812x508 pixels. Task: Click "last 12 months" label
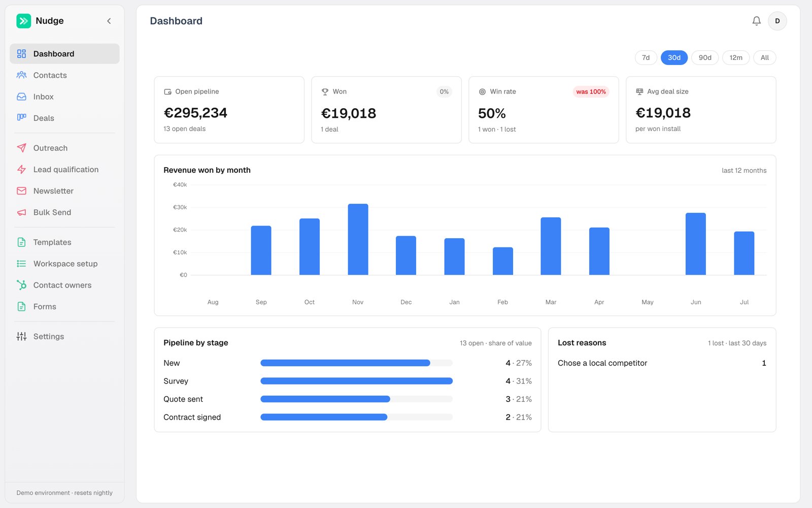point(744,171)
